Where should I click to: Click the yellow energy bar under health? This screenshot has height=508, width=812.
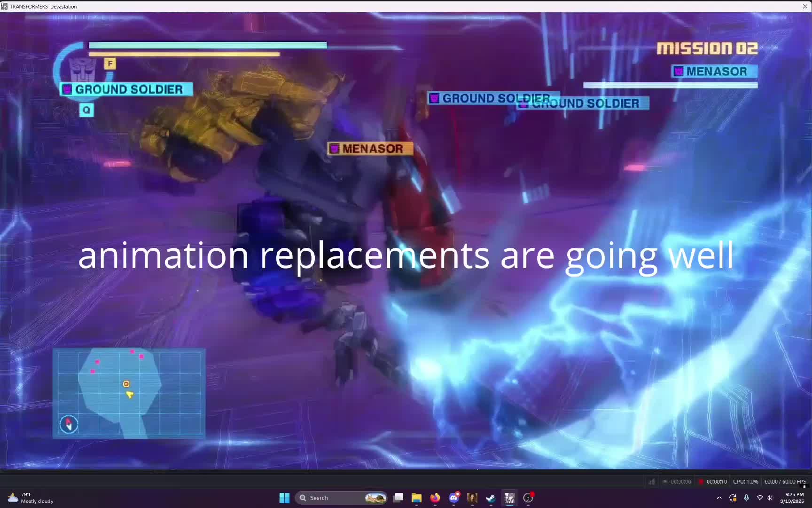pyautogui.click(x=184, y=54)
